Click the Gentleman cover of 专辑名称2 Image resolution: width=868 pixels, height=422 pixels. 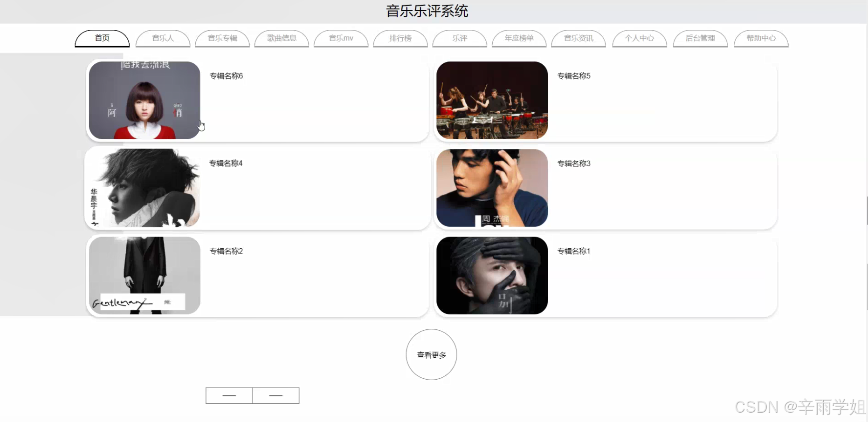145,275
